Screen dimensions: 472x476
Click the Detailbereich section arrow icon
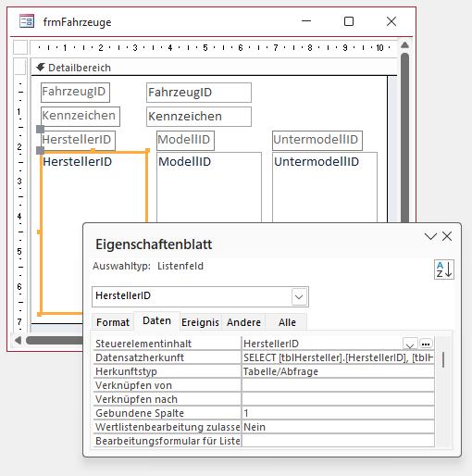click(41, 68)
